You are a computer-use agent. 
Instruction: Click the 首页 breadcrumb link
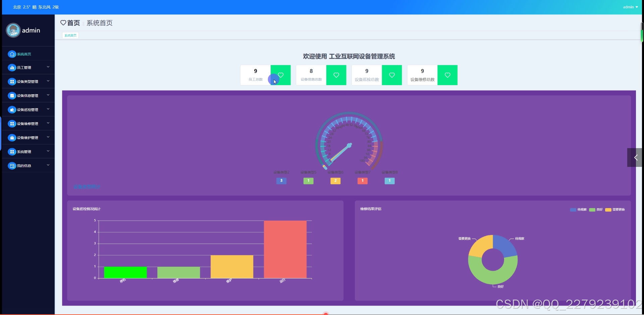(73, 23)
